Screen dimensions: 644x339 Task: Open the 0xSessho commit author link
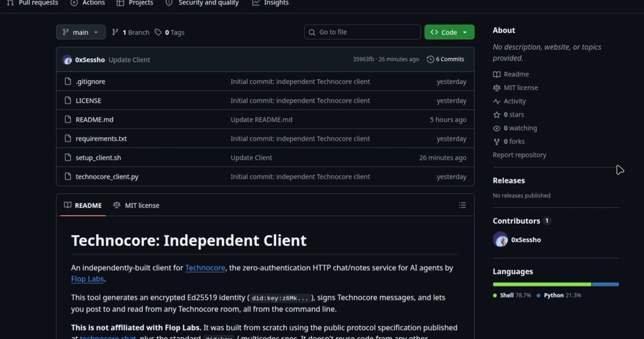point(90,60)
